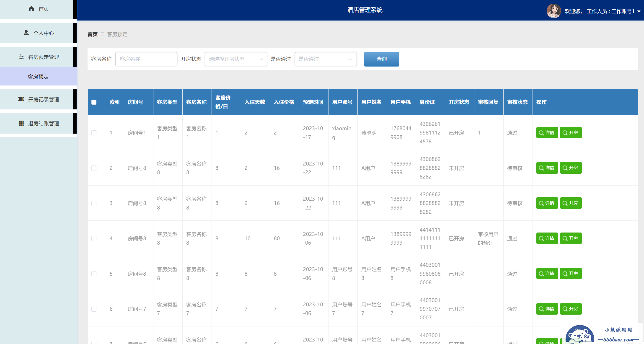Check the checkbox for row index 4

click(94, 238)
